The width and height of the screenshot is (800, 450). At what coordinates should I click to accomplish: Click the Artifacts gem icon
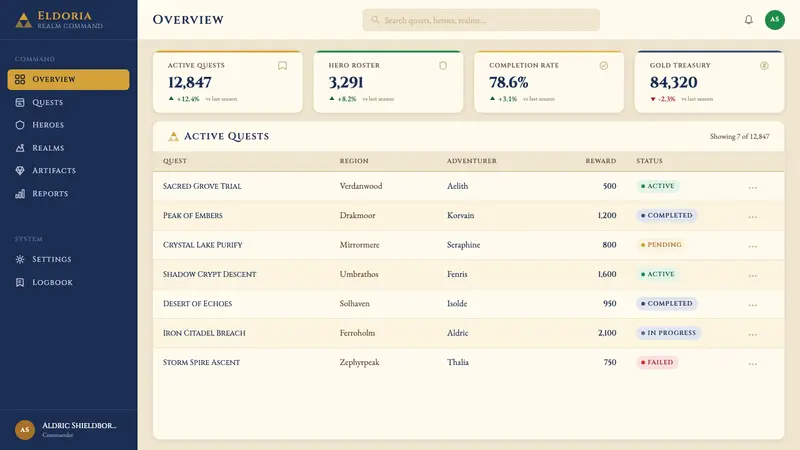click(x=20, y=170)
